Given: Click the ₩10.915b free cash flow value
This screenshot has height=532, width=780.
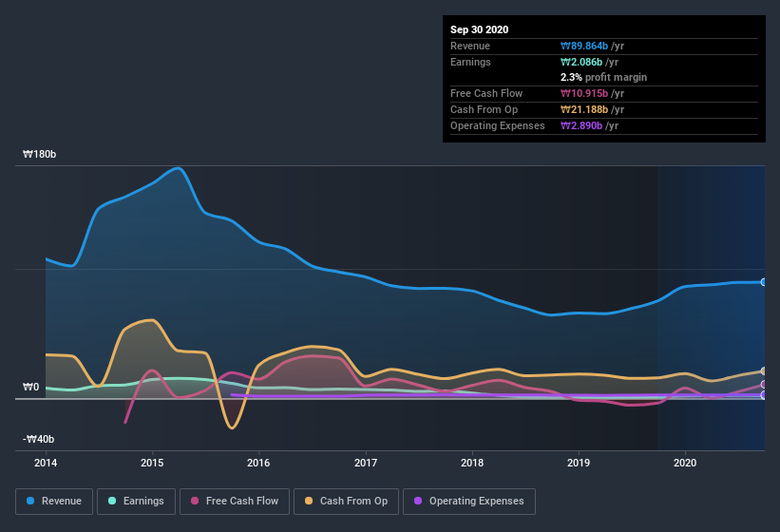Looking at the screenshot, I should (584, 93).
